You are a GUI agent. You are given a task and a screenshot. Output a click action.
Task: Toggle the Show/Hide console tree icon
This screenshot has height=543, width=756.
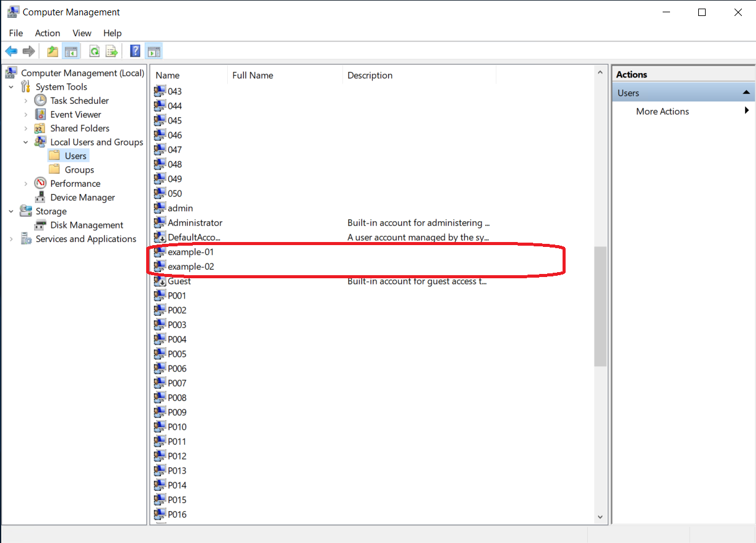pos(71,50)
